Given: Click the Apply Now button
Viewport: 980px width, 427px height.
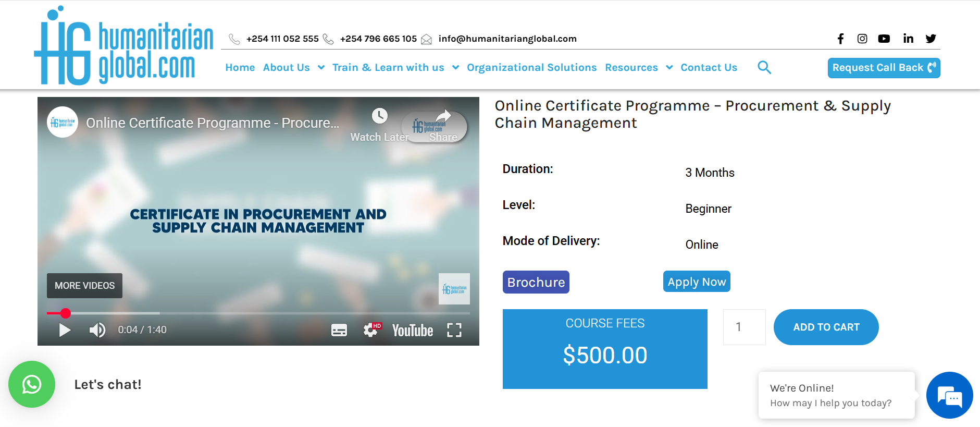Looking at the screenshot, I should 697,282.
